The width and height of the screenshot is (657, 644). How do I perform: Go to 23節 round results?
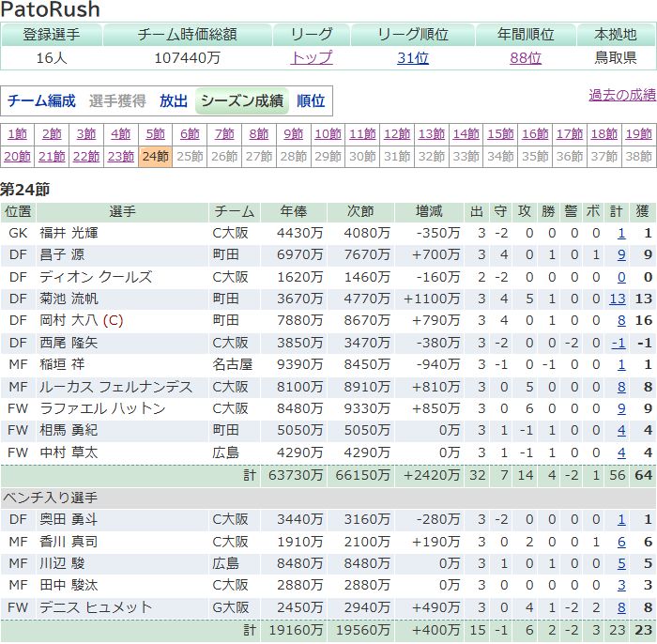121,156
